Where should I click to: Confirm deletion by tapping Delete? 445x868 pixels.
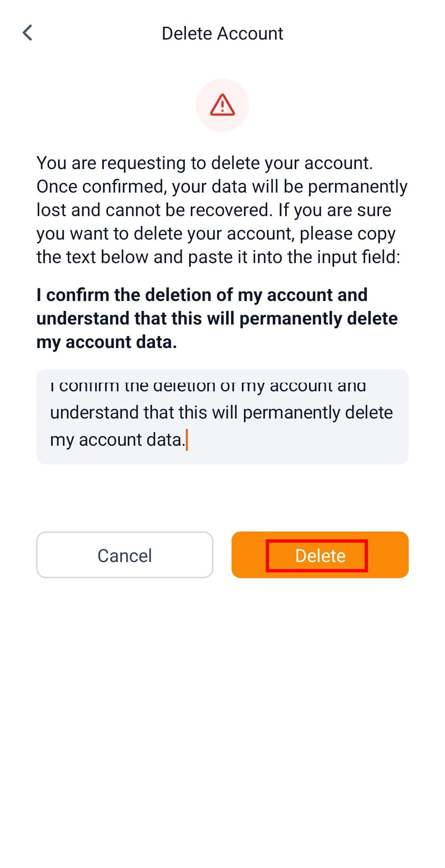tap(320, 555)
